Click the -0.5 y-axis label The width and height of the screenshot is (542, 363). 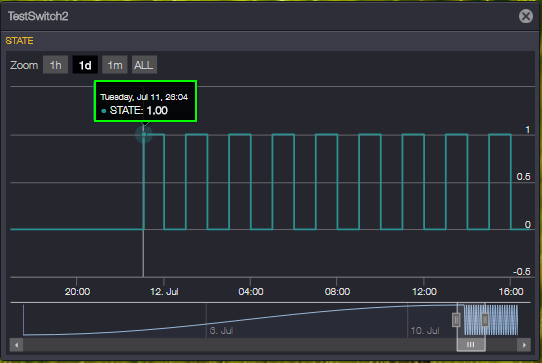tap(522, 272)
